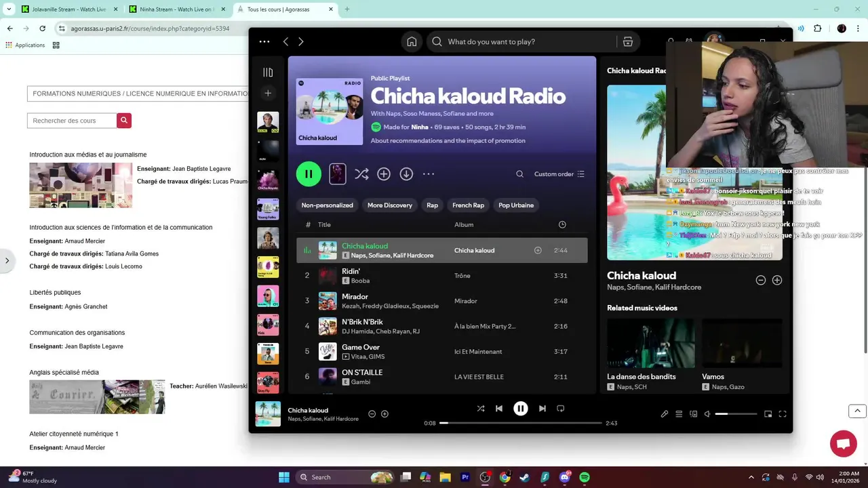Switch to the Ninha Stream browser tab
Image resolution: width=868 pixels, height=488 pixels.
coord(178,9)
